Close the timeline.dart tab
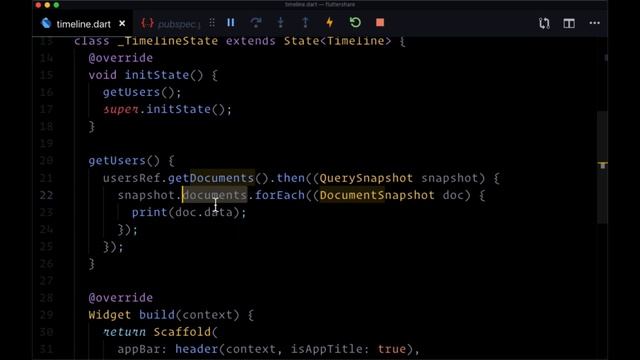640x360 pixels. 122,24
